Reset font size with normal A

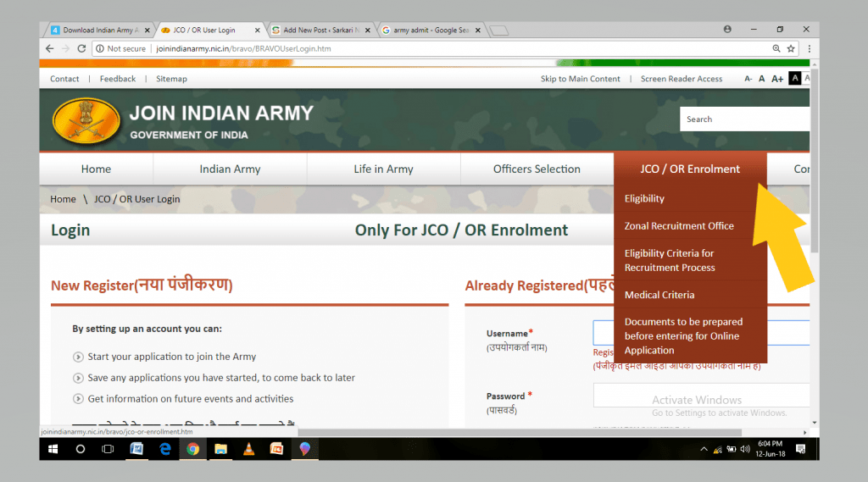coord(762,79)
